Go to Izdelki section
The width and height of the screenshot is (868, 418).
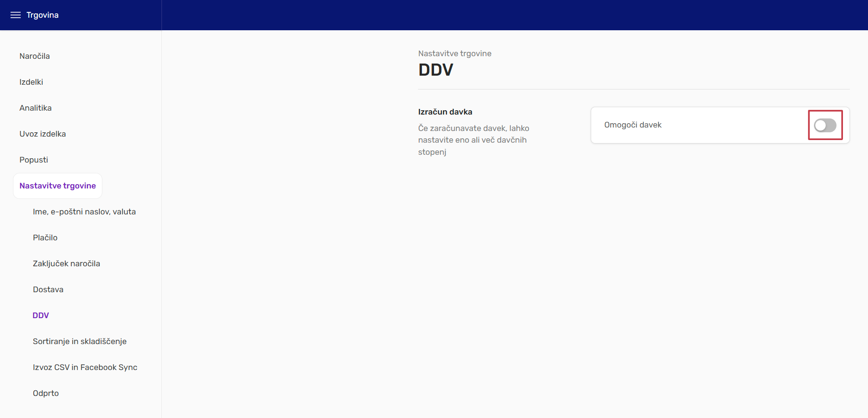click(31, 82)
